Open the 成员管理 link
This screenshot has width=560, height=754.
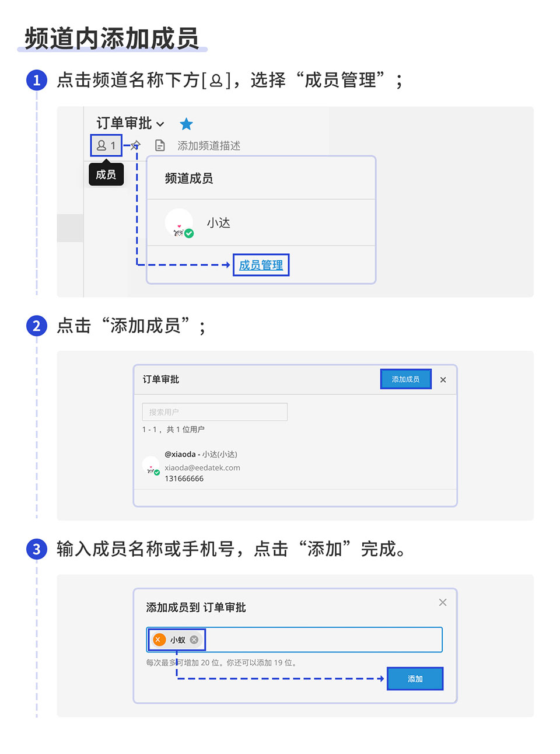[261, 265]
